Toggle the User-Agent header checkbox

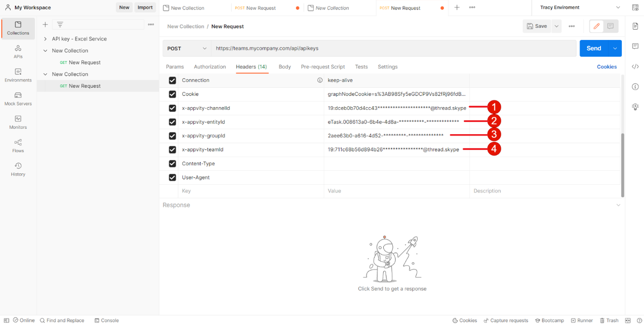coord(172,178)
